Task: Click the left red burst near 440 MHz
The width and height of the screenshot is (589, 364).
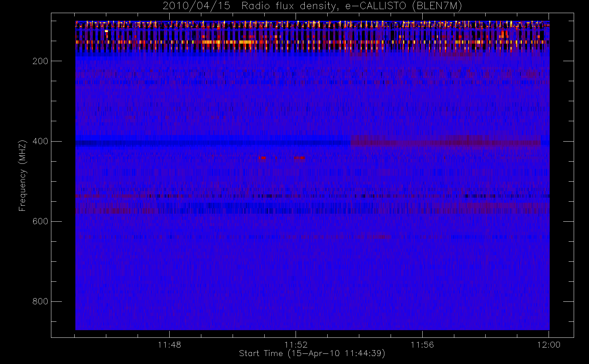Action: point(262,158)
